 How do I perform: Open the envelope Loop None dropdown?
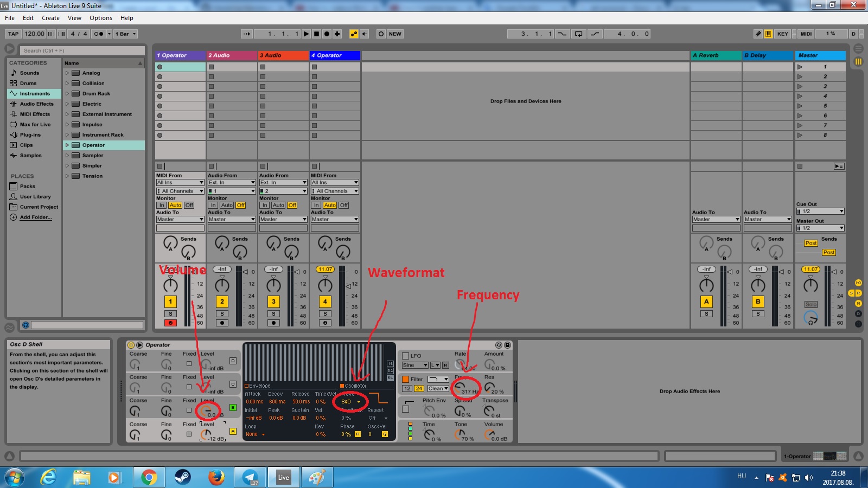tap(255, 434)
